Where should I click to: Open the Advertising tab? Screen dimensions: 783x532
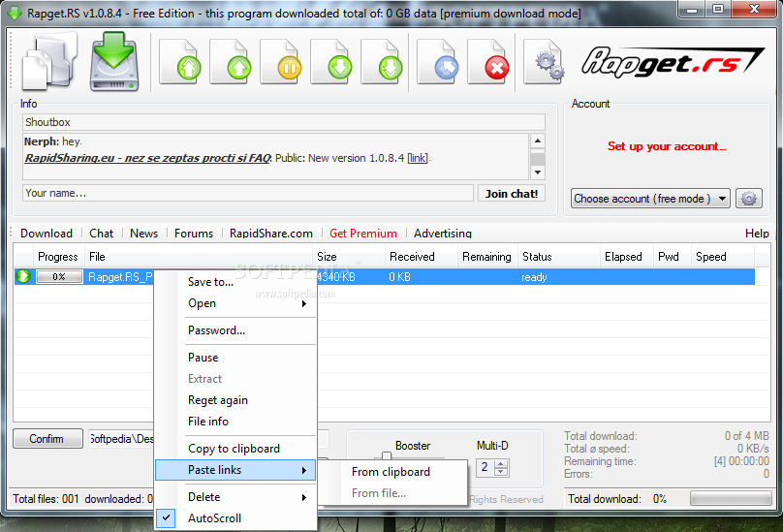click(x=443, y=234)
